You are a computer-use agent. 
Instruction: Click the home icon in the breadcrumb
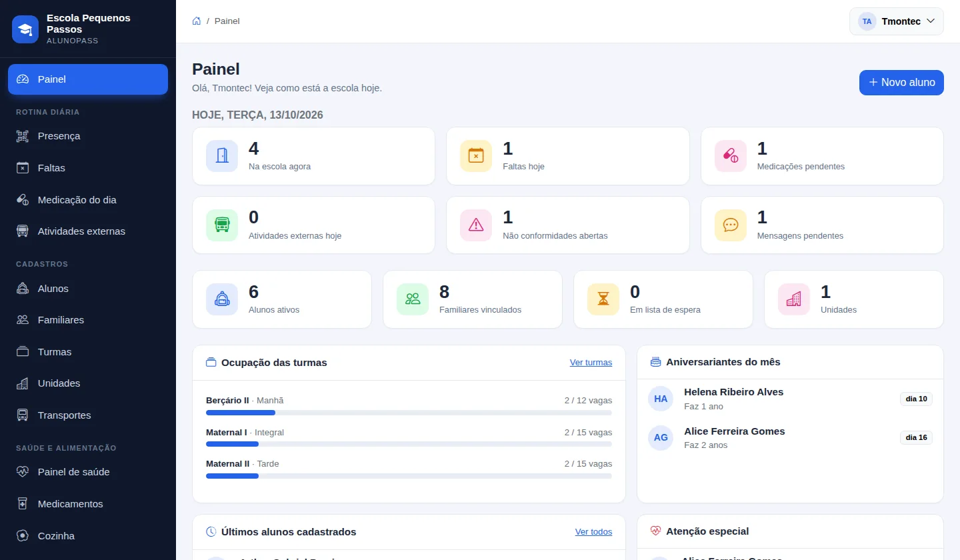tap(197, 21)
